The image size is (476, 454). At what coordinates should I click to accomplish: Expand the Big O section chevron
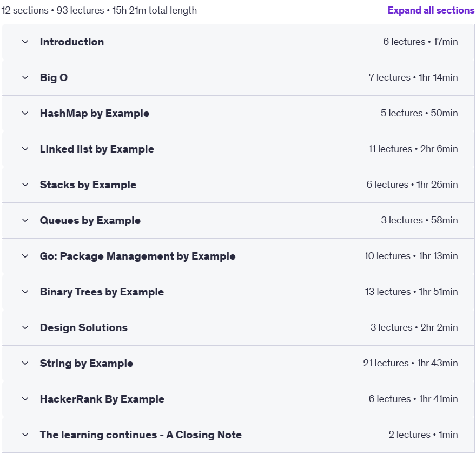click(x=25, y=77)
